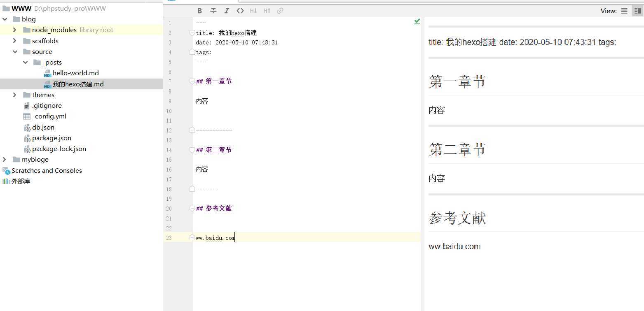The width and height of the screenshot is (644, 311).
Task: Fold the 第一章节 heading section
Action: coord(192,81)
